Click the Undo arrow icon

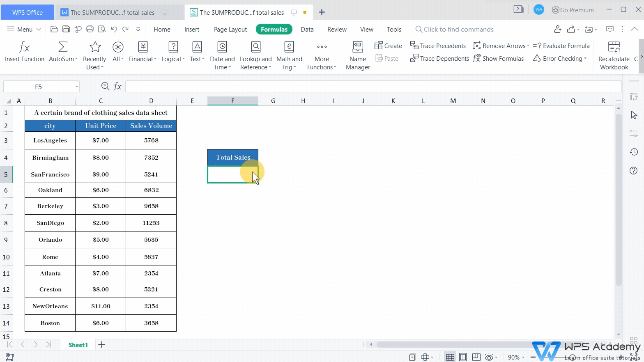tap(114, 29)
